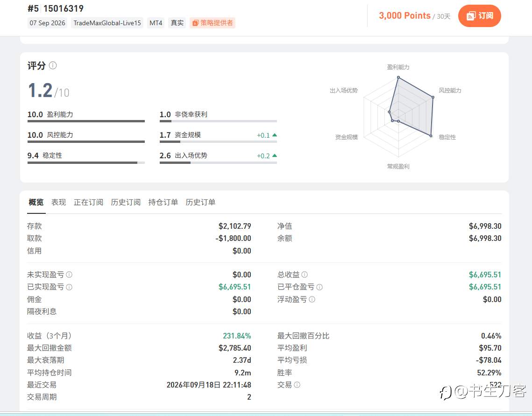Open the 历史订阅 tab
This screenshot has width=532, height=416.
(x=126, y=203)
